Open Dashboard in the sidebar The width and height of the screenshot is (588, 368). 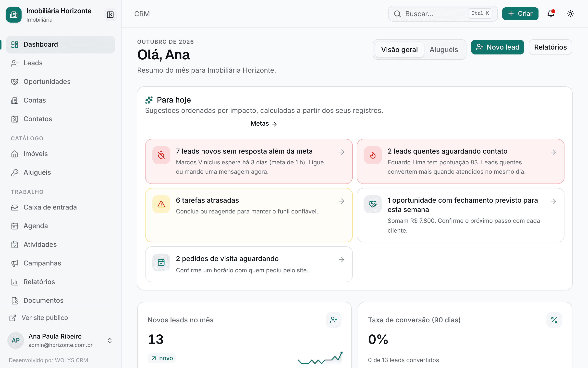click(x=60, y=44)
